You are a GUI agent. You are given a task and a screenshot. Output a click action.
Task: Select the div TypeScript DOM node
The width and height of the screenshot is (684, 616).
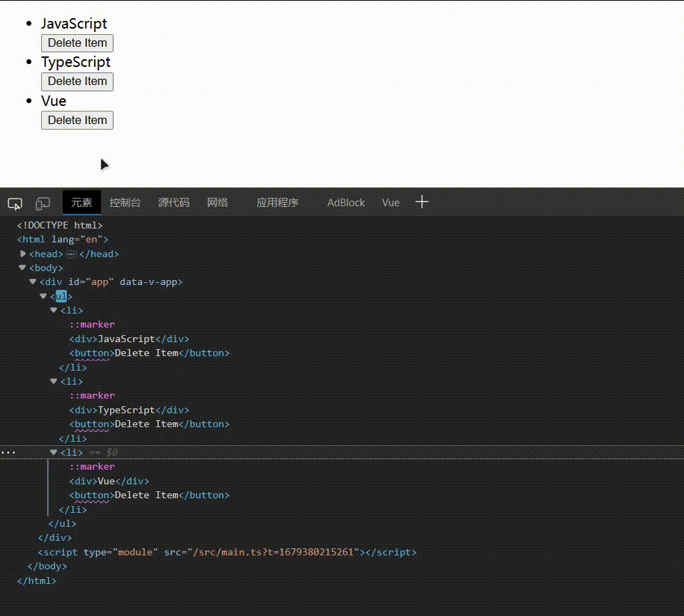coord(129,410)
